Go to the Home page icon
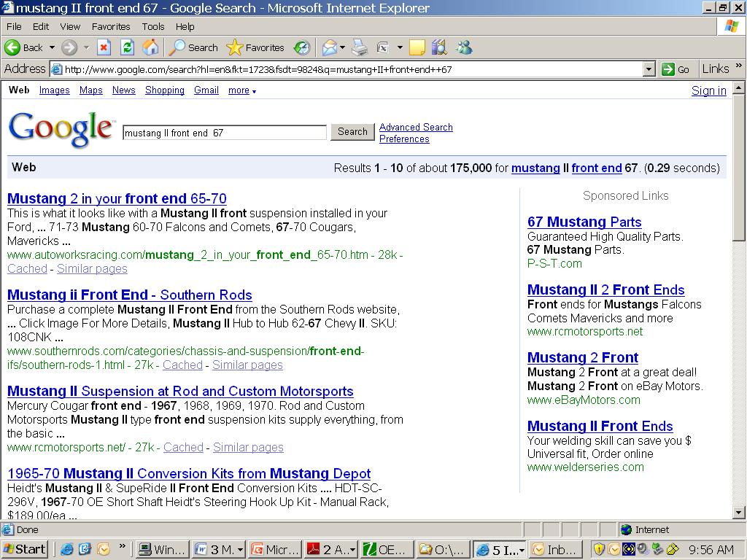747x560 pixels. (150, 47)
